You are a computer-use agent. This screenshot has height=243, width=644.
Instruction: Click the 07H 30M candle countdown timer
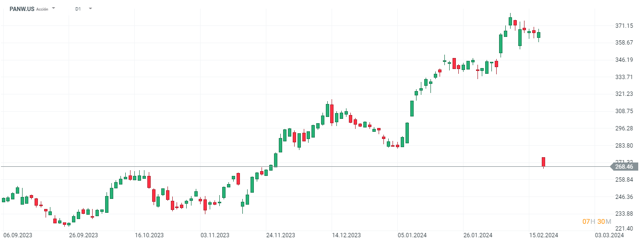[x=597, y=221]
